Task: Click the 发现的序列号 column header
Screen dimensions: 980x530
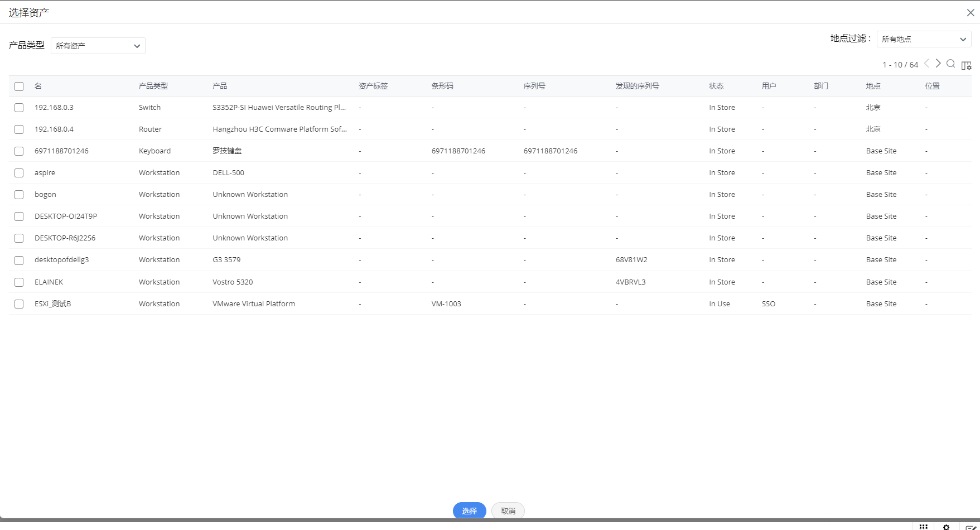Action: [638, 86]
